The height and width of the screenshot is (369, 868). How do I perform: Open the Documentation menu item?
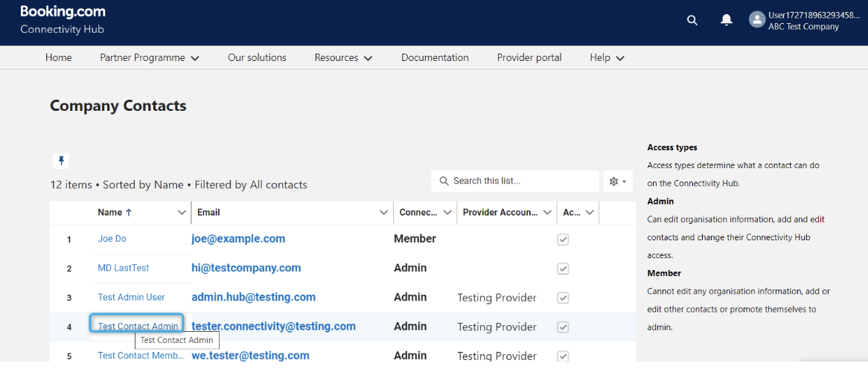[x=435, y=57]
